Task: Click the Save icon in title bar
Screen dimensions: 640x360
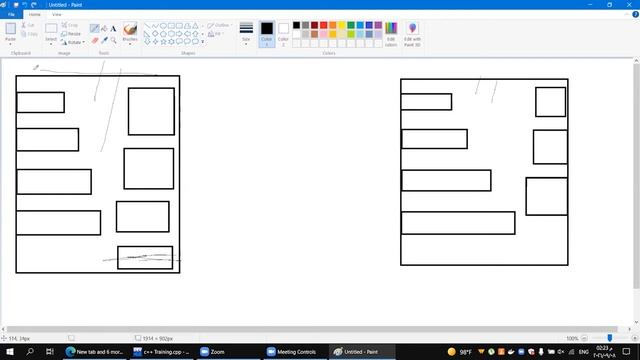Action: 16,5
